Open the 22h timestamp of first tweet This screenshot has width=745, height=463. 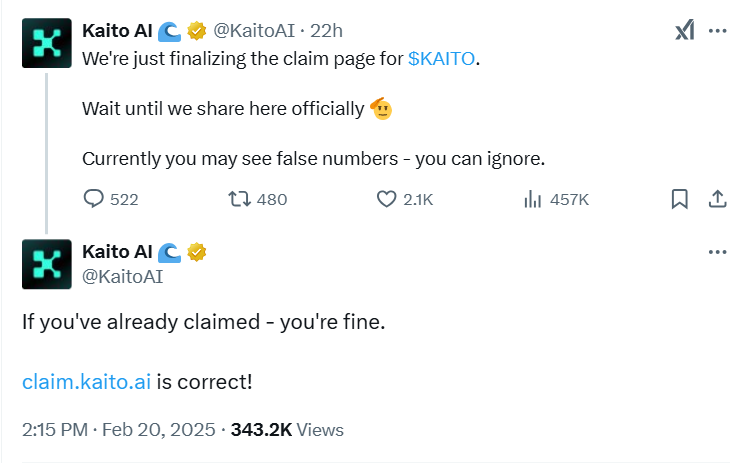click(326, 31)
